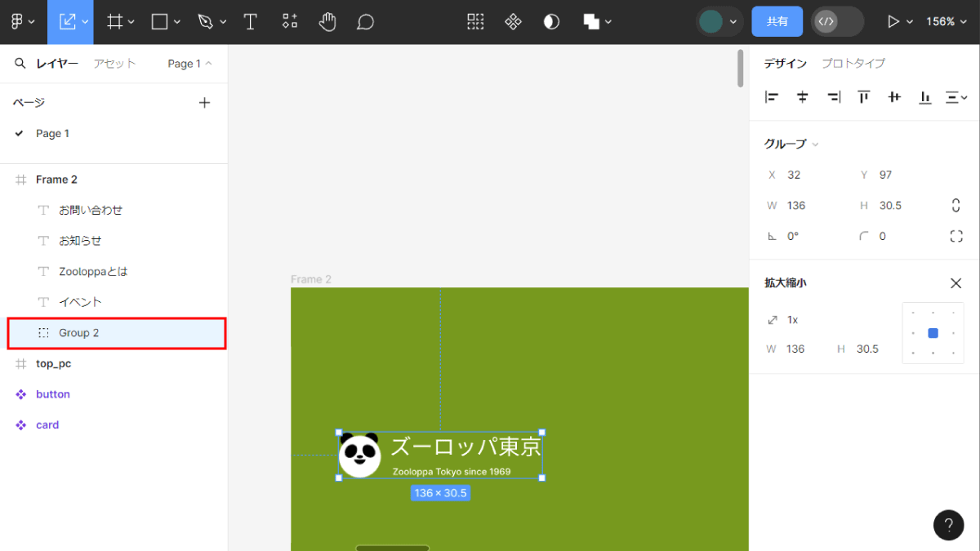Click the layers search icon
The height and width of the screenshot is (551, 980).
click(x=20, y=63)
